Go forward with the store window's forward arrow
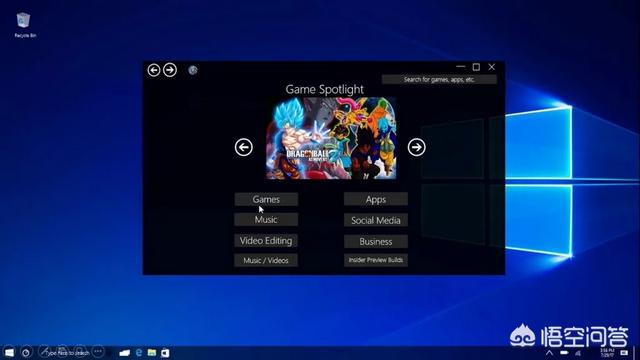640x360 pixels. pyautogui.click(x=170, y=70)
